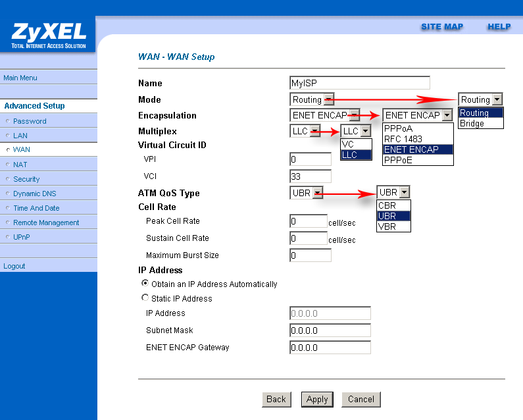Open UPnP settings page
Viewport: 523px width, 420px height.
point(21,237)
